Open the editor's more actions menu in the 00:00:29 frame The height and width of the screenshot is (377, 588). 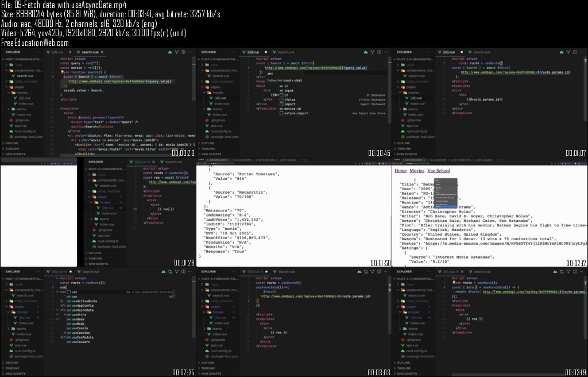pyautogui.click(x=189, y=52)
